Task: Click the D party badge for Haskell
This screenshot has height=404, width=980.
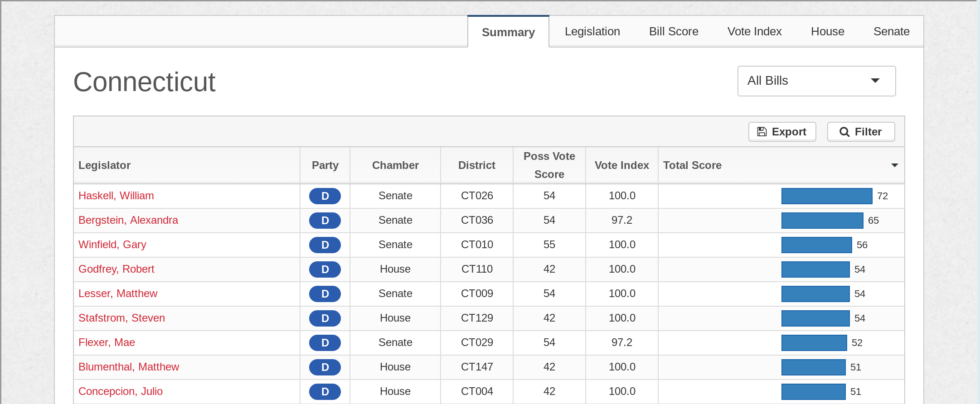Action: 325,196
